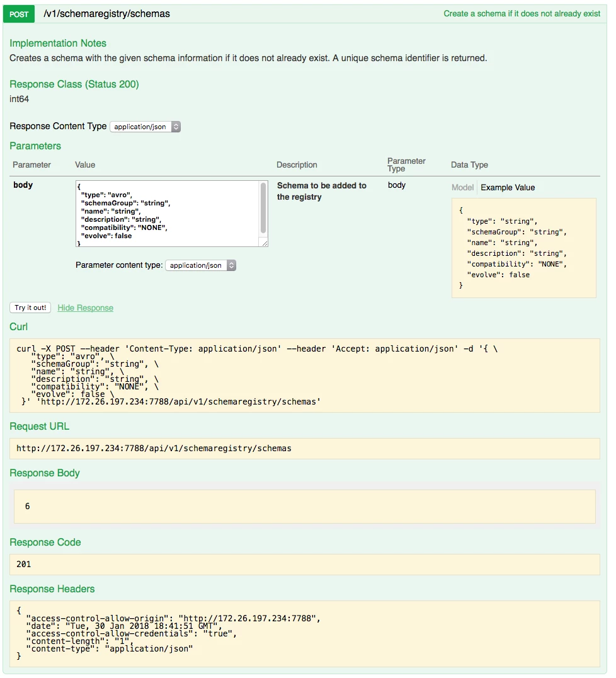
Task: Click the green POST method badge
Action: [x=19, y=14]
